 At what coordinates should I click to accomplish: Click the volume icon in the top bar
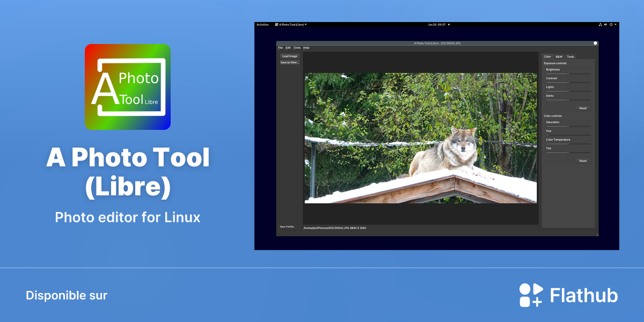[605, 25]
